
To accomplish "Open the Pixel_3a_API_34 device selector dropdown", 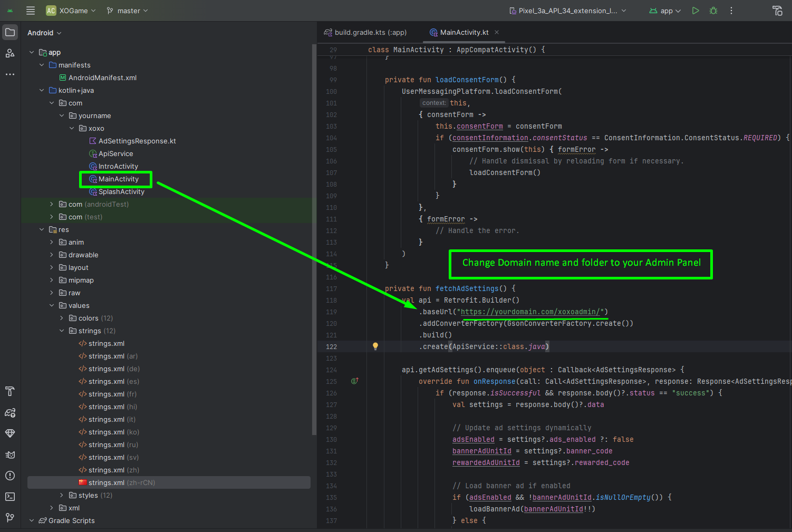I will (567, 11).
